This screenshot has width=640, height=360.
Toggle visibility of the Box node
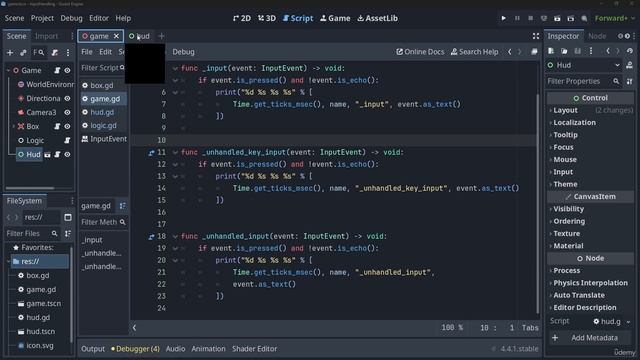67,127
